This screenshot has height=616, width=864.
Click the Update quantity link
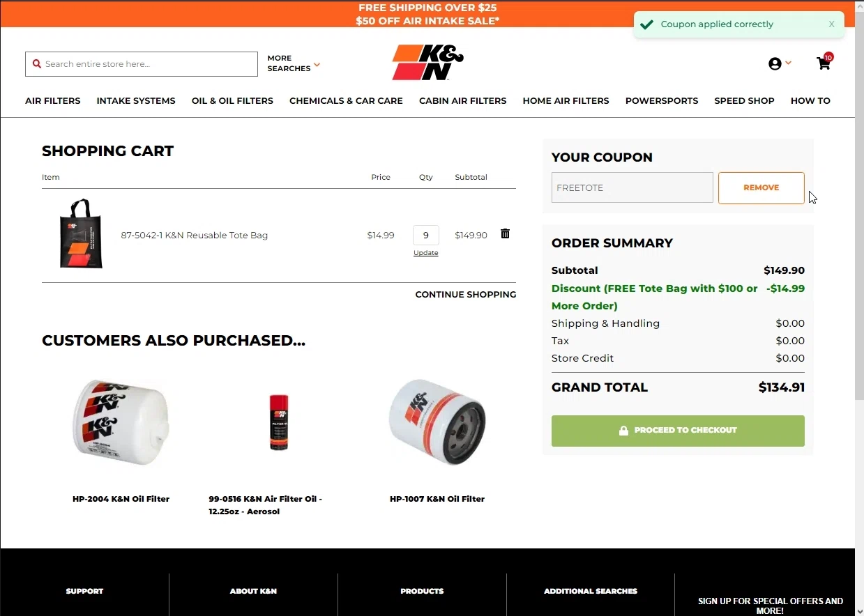pos(426,253)
